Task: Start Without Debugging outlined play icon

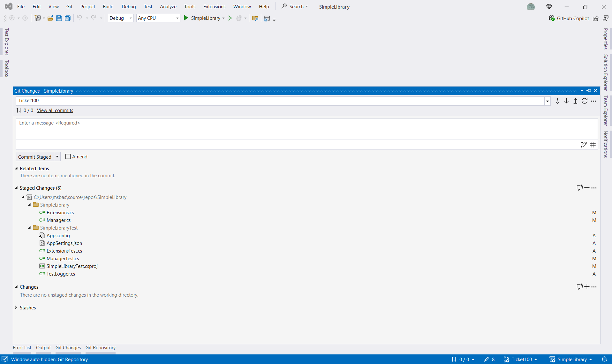Action: tap(230, 18)
